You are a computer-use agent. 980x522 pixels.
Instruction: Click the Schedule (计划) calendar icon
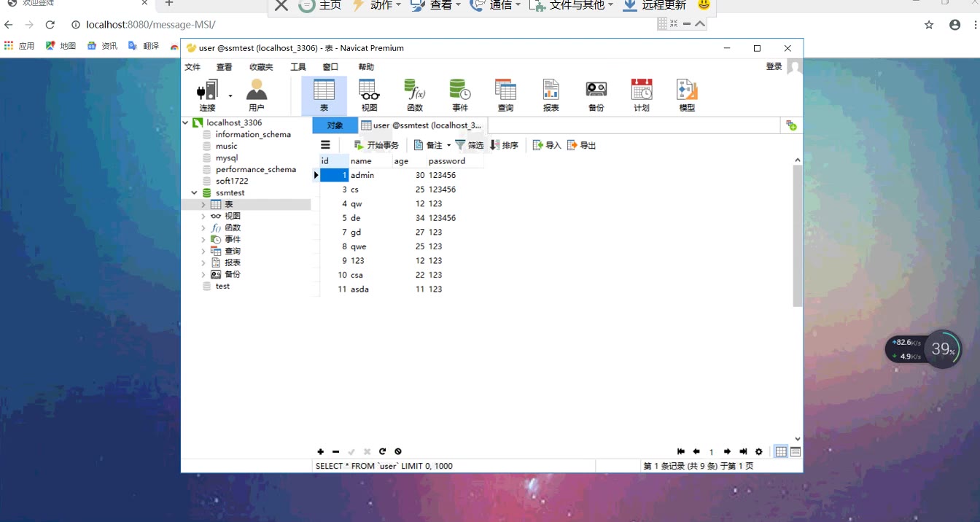click(642, 90)
